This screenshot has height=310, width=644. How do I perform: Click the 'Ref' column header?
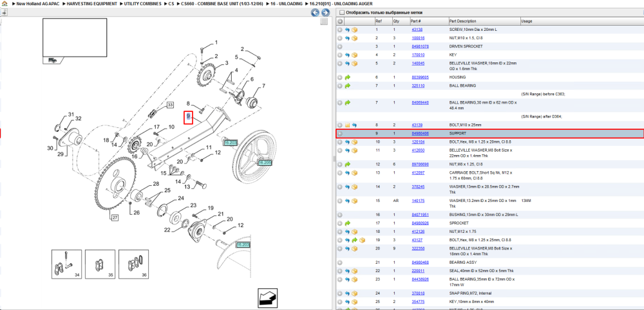(378, 21)
